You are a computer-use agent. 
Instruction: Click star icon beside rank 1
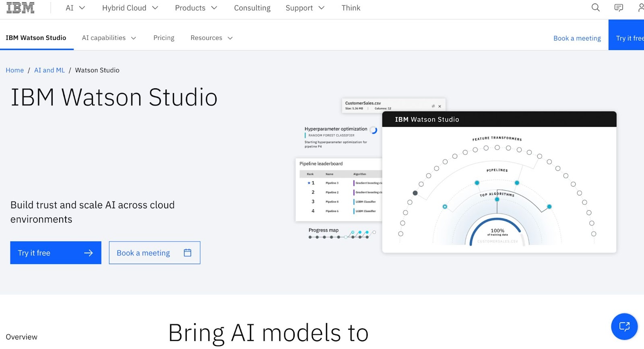(x=309, y=183)
